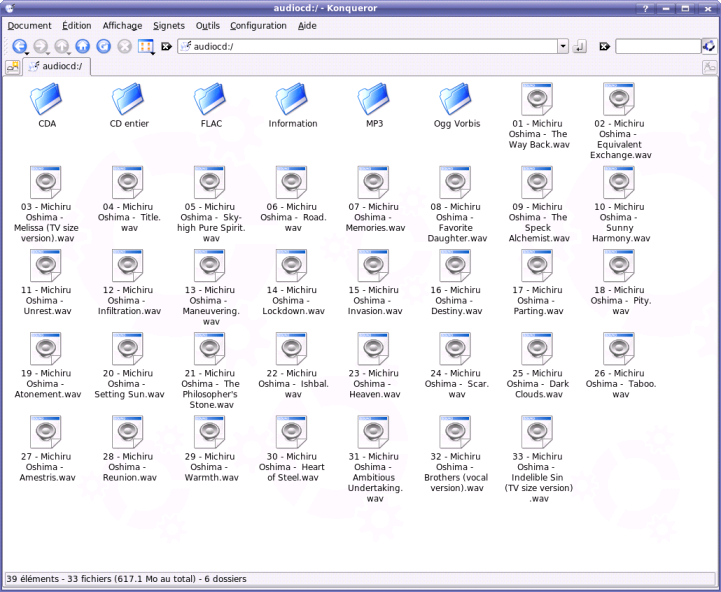This screenshot has height=592, width=721.
Task: Click the search input field
Action: [657, 47]
